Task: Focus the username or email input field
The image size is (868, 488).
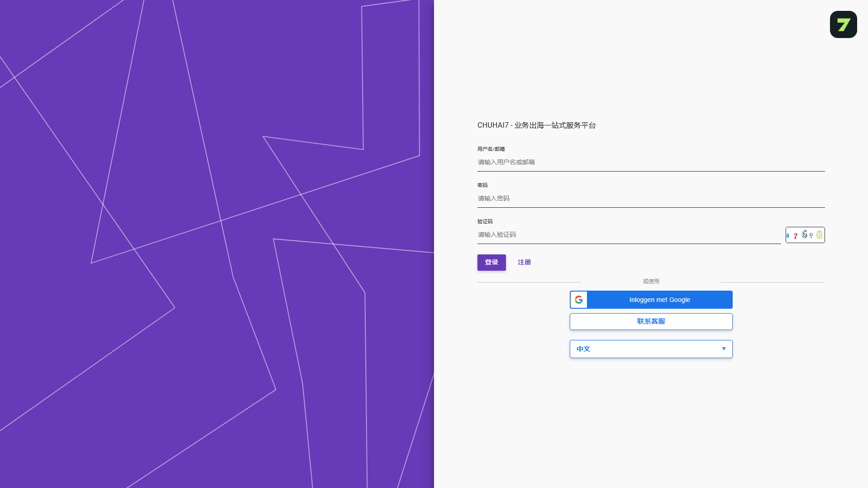Action: coord(651,162)
